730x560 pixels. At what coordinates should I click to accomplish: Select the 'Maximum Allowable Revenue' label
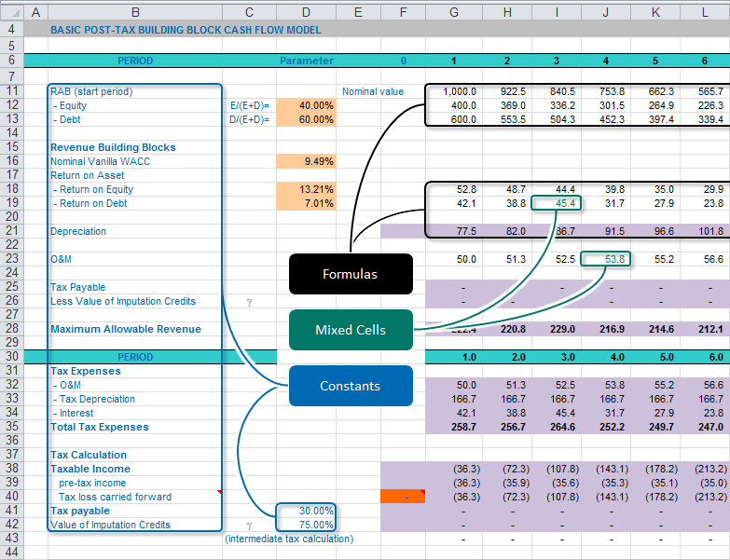126,329
